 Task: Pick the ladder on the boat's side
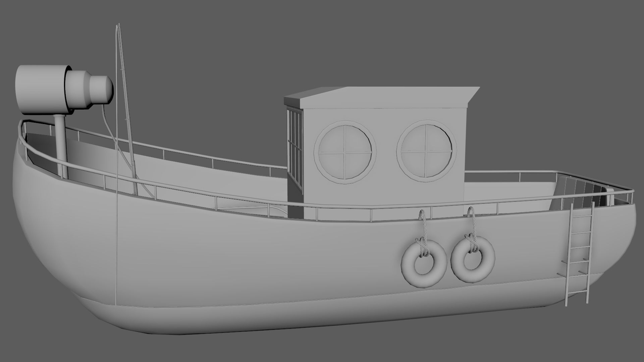580,254
